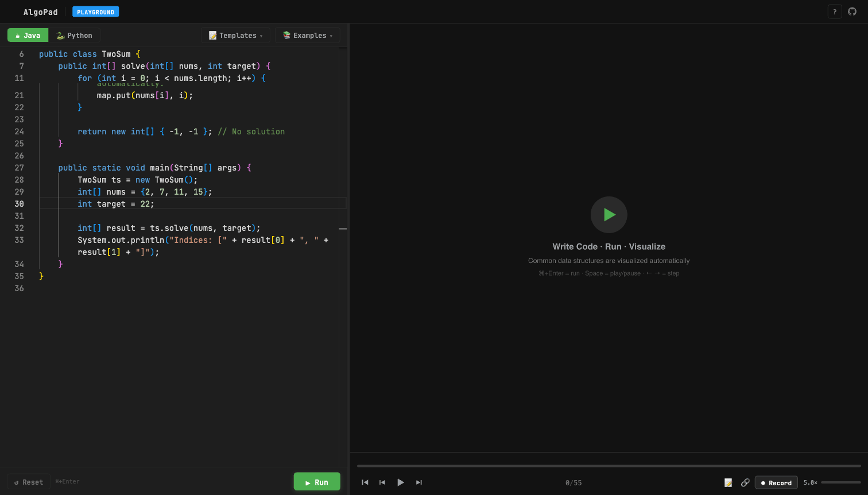The image size is (868, 495).
Task: Open the notes memo icon near Record
Action: [x=728, y=483]
